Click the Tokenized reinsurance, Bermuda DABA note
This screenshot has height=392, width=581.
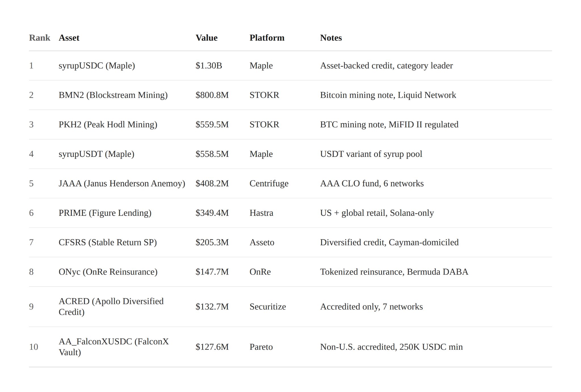[394, 272]
